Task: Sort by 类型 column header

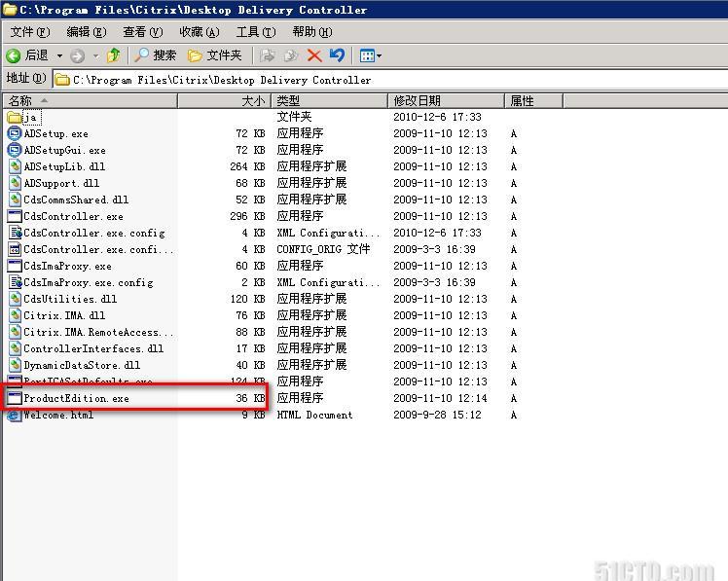Action: coord(329,101)
